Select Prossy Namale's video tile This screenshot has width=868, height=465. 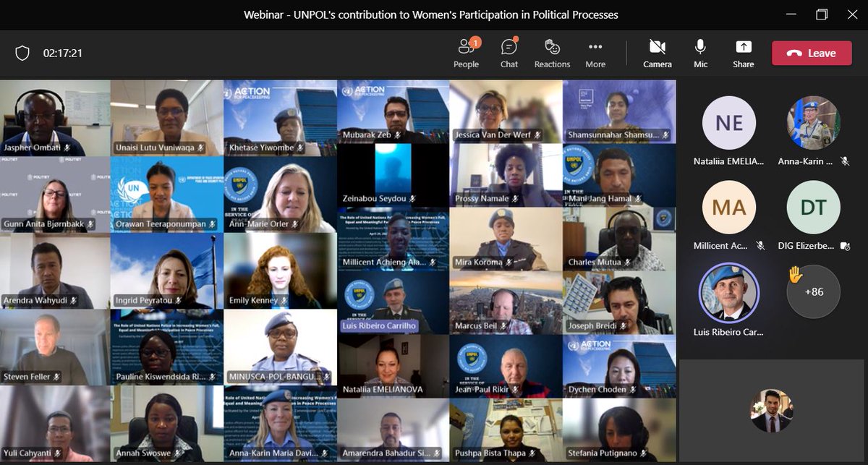pyautogui.click(x=506, y=174)
